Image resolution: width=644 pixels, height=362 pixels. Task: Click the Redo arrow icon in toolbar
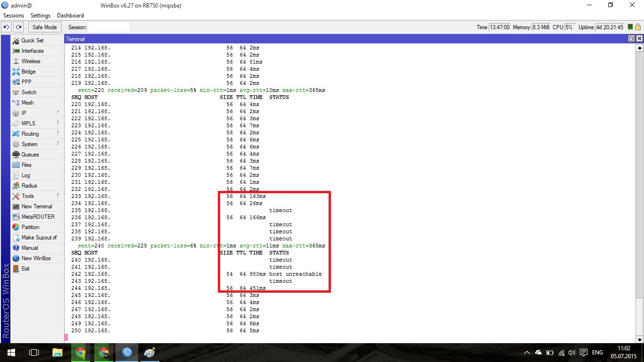pos(19,27)
